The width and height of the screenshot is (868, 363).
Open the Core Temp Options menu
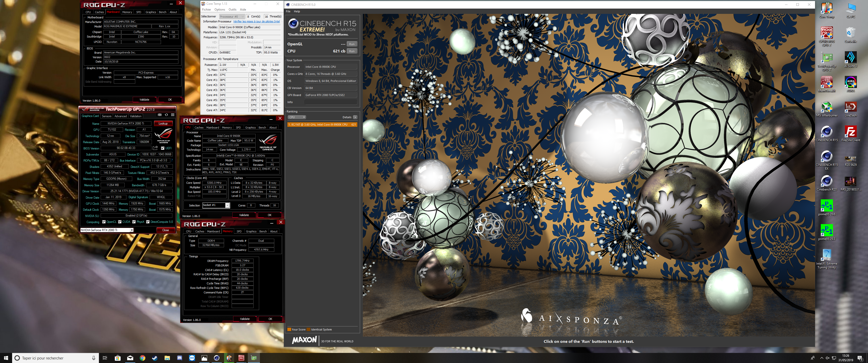tap(220, 9)
